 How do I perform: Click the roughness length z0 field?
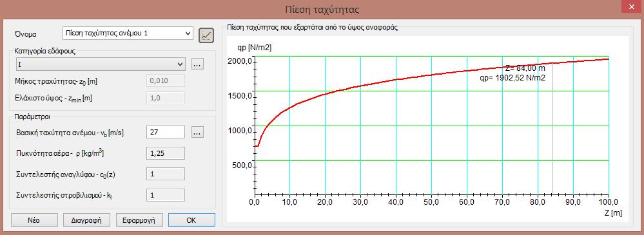coord(166,81)
